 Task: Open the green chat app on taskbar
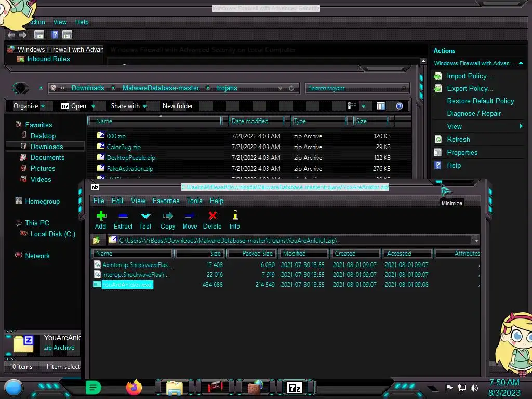point(94,388)
